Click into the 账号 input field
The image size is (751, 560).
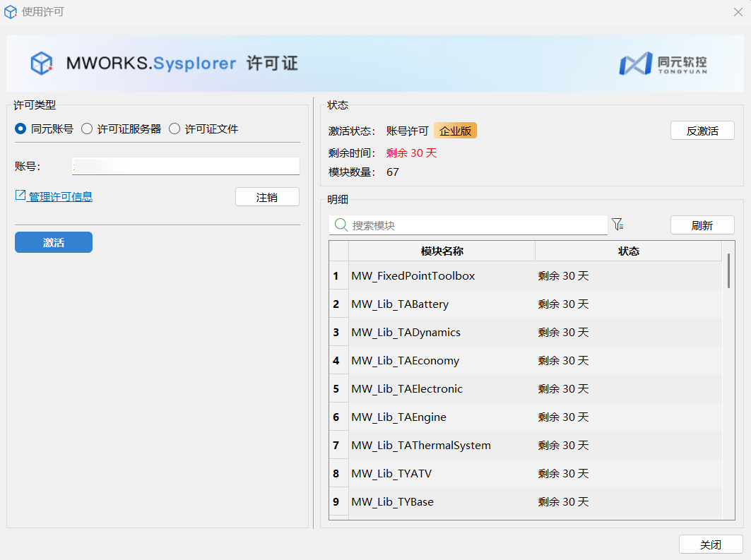tap(185, 166)
